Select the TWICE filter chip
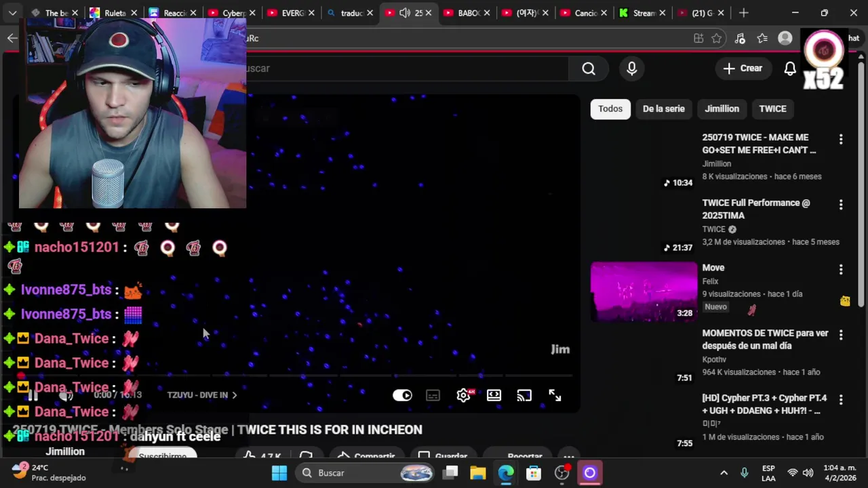 coord(772,108)
